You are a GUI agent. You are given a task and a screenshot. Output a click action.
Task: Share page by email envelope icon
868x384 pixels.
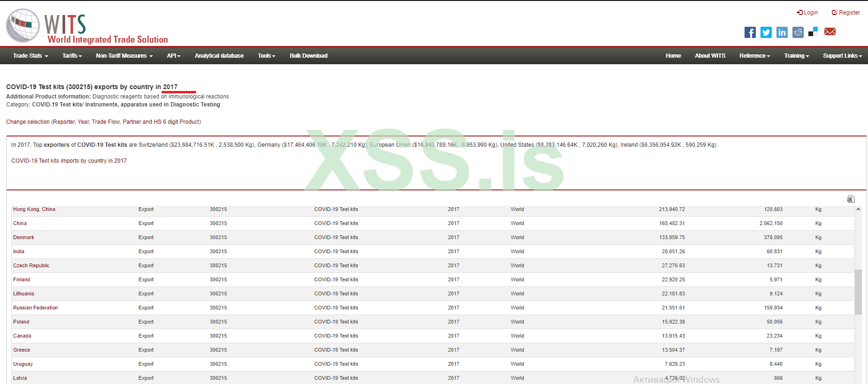coord(830,31)
